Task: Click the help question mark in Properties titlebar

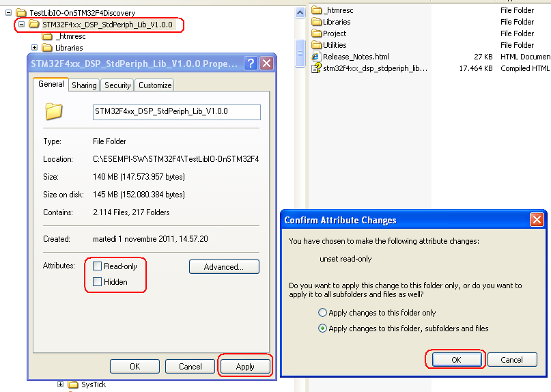Action: click(251, 64)
